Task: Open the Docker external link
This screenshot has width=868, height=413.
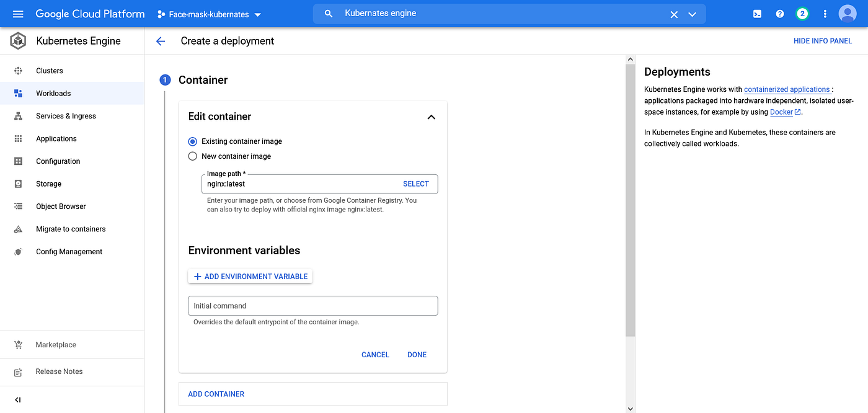Action: coord(786,112)
